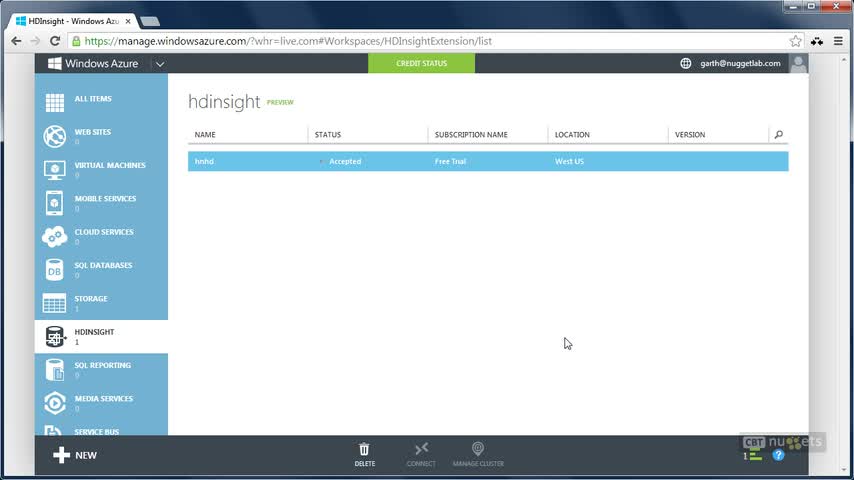
Task: Select the Media Services play icon
Action: click(54, 403)
